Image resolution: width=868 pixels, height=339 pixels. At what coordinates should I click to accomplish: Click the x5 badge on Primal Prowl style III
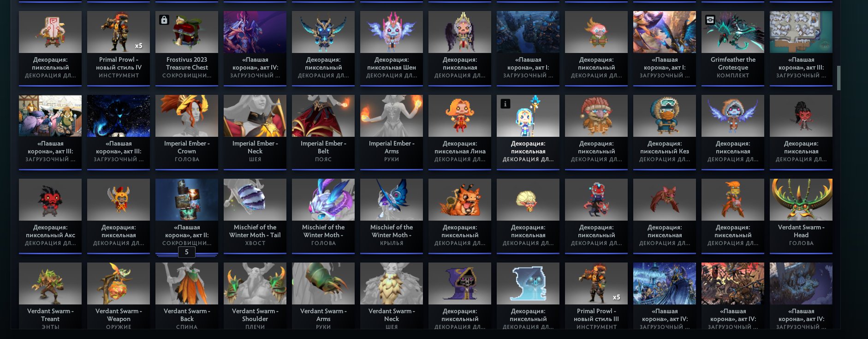pos(616,298)
